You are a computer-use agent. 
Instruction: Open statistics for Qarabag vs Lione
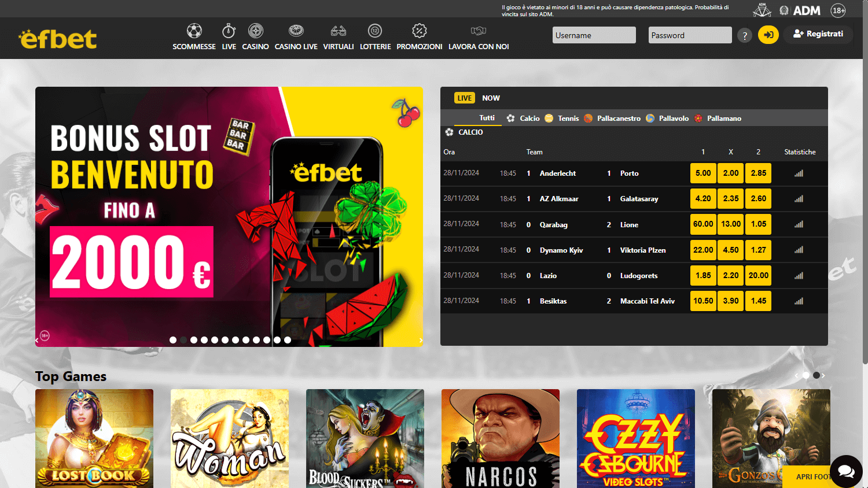click(799, 224)
